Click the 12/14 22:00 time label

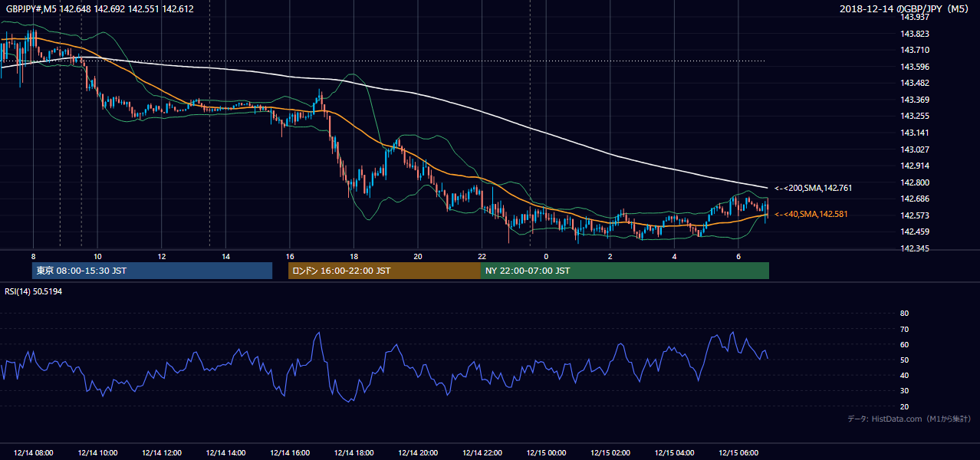point(482,453)
